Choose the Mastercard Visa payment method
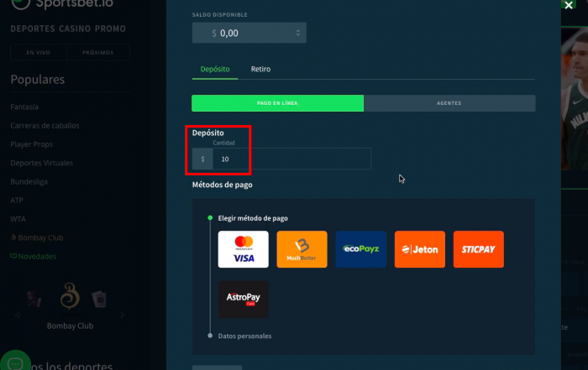Screen dimensions: 588x370 [244, 249]
